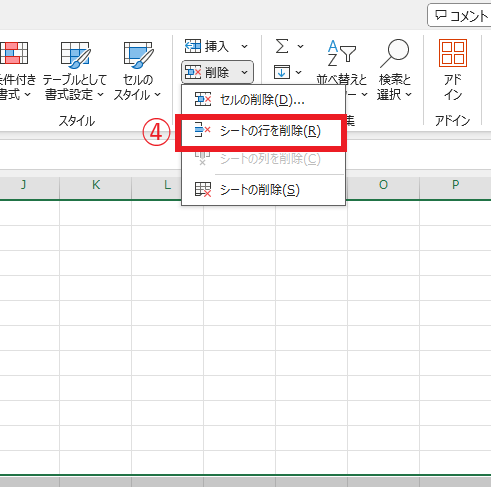Select column J header

tap(23, 185)
